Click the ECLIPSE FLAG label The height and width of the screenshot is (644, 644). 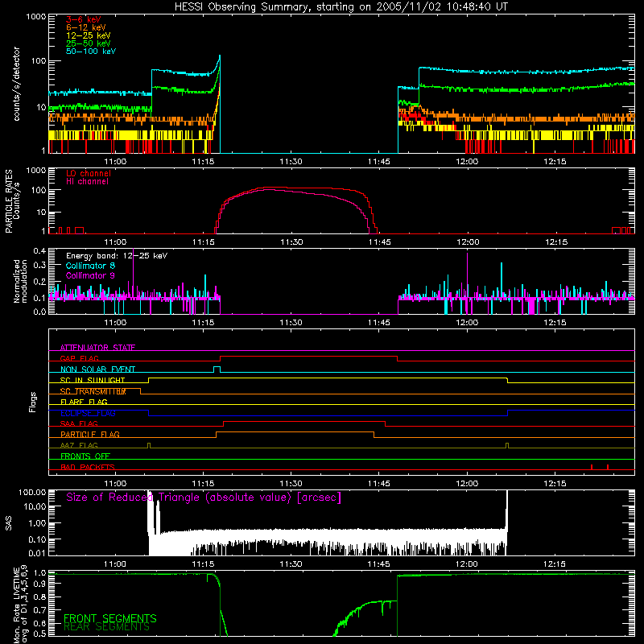[x=88, y=413]
